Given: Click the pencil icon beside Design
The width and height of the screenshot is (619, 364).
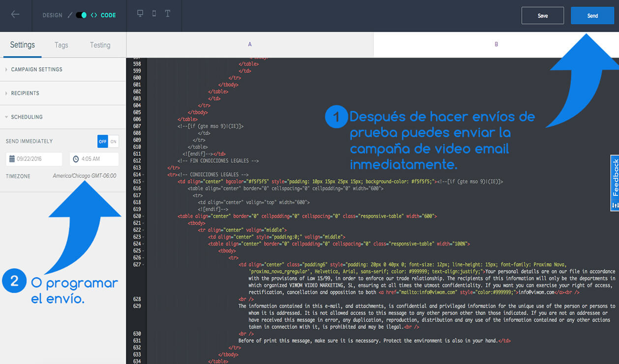Looking at the screenshot, I should point(69,15).
